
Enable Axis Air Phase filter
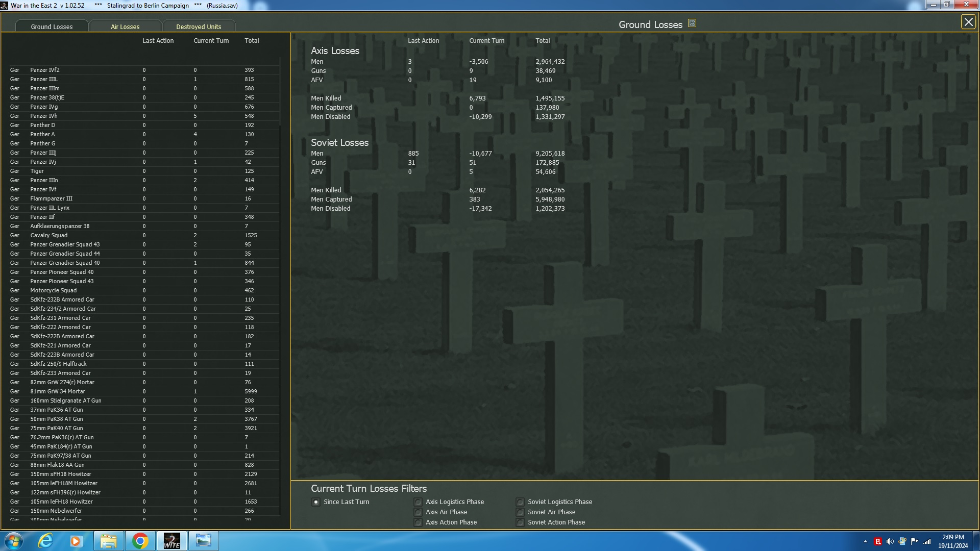(418, 512)
